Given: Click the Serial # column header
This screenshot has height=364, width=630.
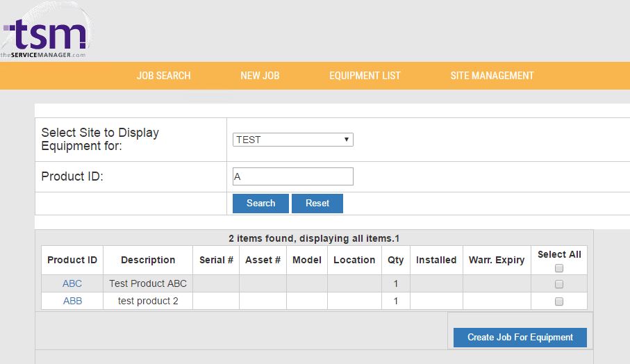Looking at the screenshot, I should [216, 260].
